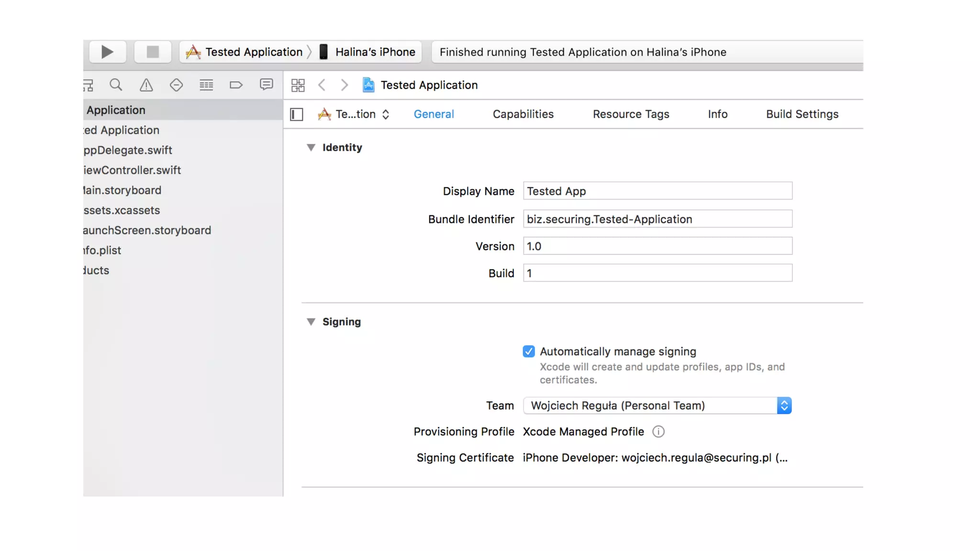Toggle the project and targets list sidebar icon

tap(297, 114)
